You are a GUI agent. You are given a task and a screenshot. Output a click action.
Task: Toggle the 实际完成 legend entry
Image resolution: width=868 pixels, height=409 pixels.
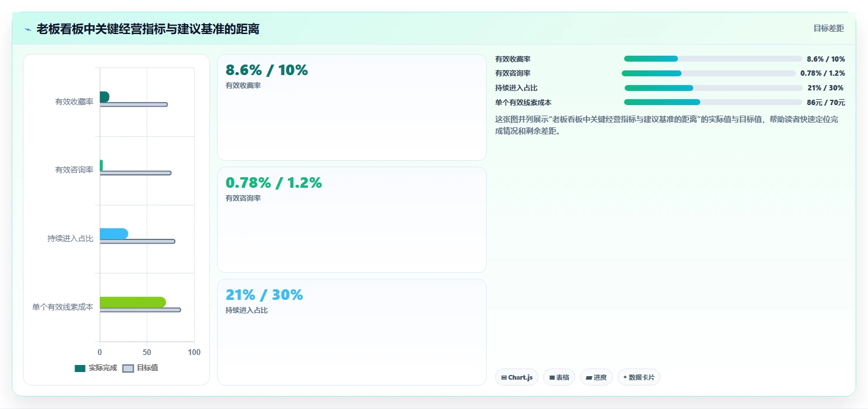click(x=96, y=368)
